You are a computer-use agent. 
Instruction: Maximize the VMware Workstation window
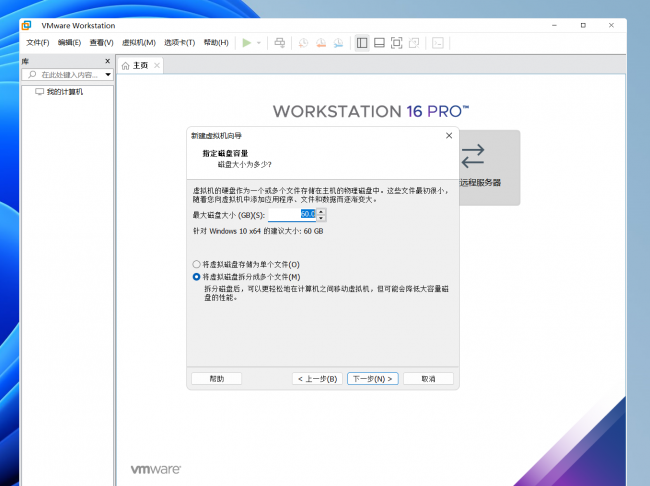(x=583, y=25)
